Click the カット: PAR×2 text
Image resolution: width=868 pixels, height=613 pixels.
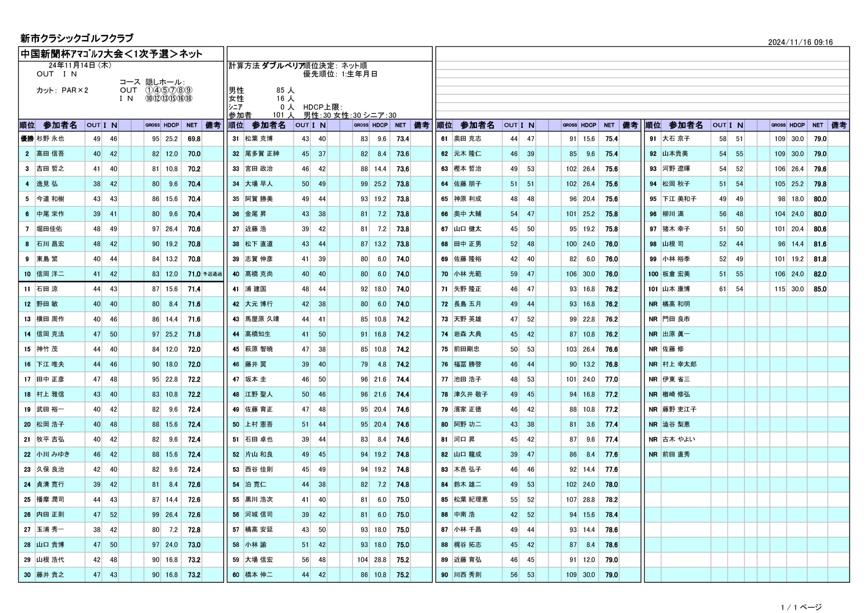[x=62, y=90]
